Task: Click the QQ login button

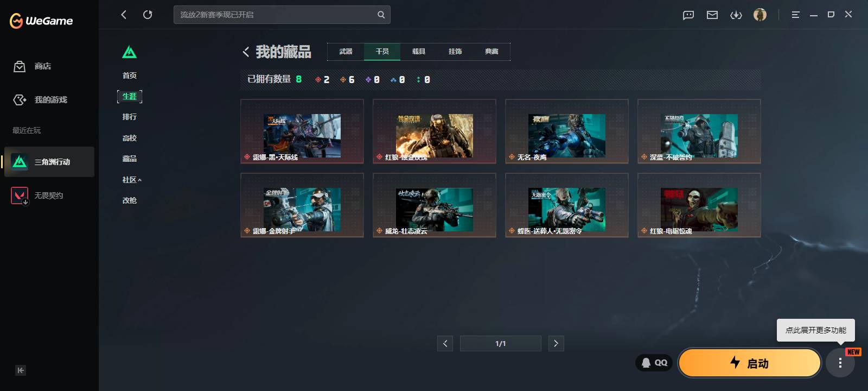Action: coord(654,363)
